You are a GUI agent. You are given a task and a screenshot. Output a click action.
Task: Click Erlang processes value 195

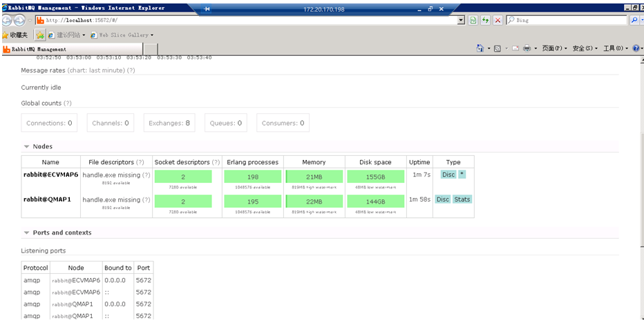(253, 201)
